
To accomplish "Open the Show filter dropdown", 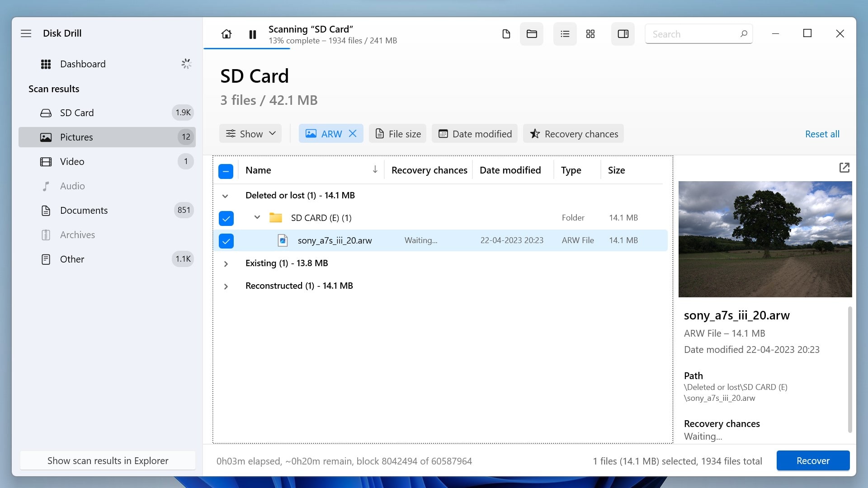I will (250, 134).
